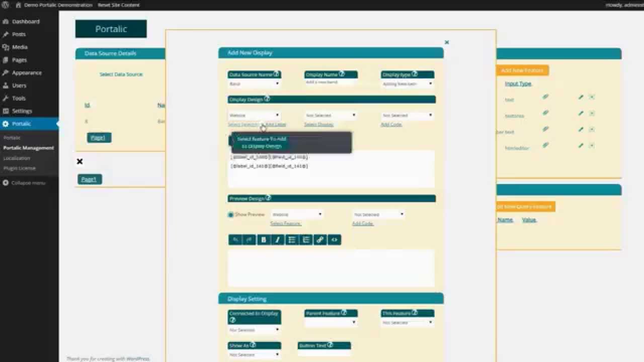Open the Display type dropdown
The image size is (644, 362).
(x=407, y=84)
